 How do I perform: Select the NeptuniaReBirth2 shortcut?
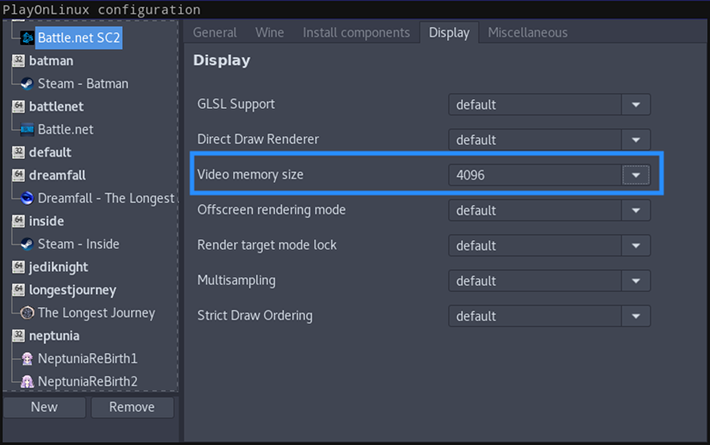[x=87, y=381]
